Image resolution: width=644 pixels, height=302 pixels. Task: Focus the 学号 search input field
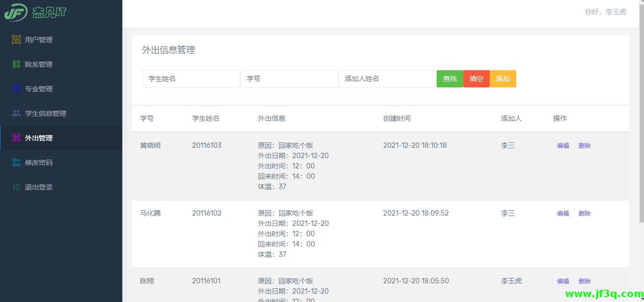coord(289,79)
